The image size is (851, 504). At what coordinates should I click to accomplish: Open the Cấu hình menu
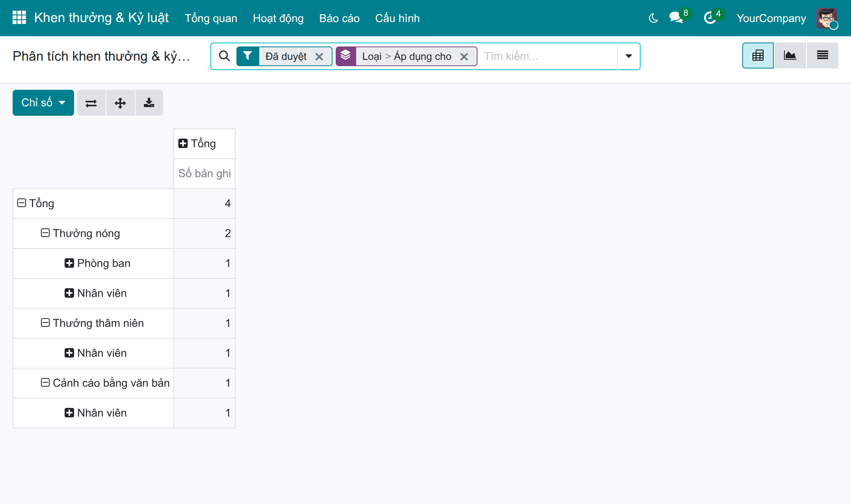(x=397, y=18)
